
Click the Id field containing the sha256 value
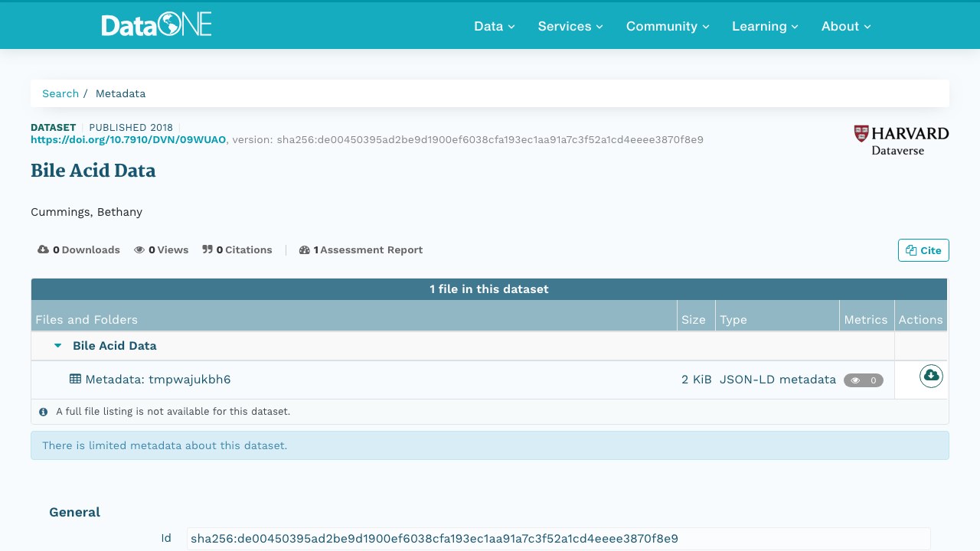[x=558, y=539]
